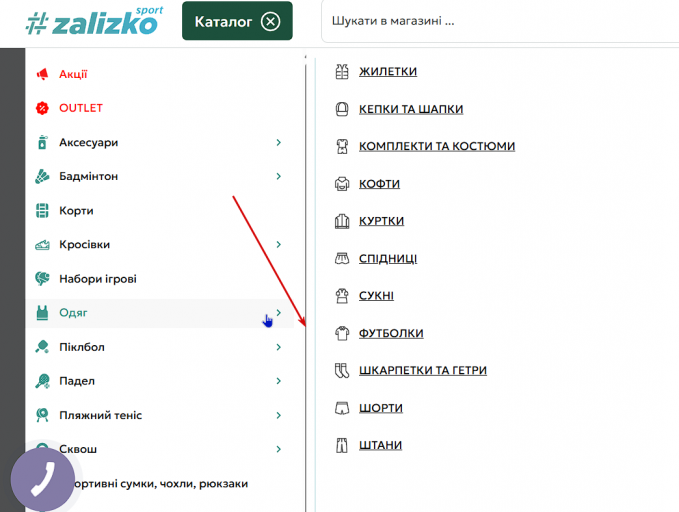
Task: Click the suit icon beside КОМПЛЕКТИ ТА КОСТЮМИ
Action: [x=342, y=146]
